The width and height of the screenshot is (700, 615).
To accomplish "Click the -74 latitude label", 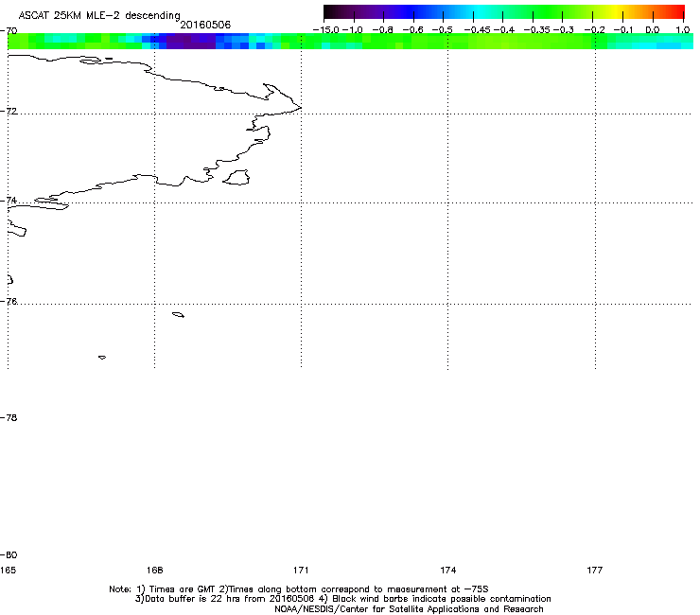I will click(x=9, y=200).
